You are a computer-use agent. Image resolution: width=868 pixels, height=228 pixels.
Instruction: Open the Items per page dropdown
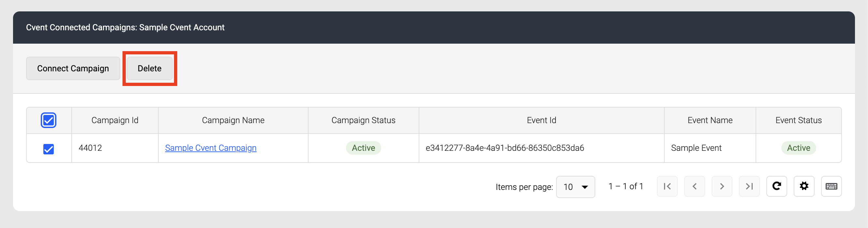pyautogui.click(x=575, y=187)
